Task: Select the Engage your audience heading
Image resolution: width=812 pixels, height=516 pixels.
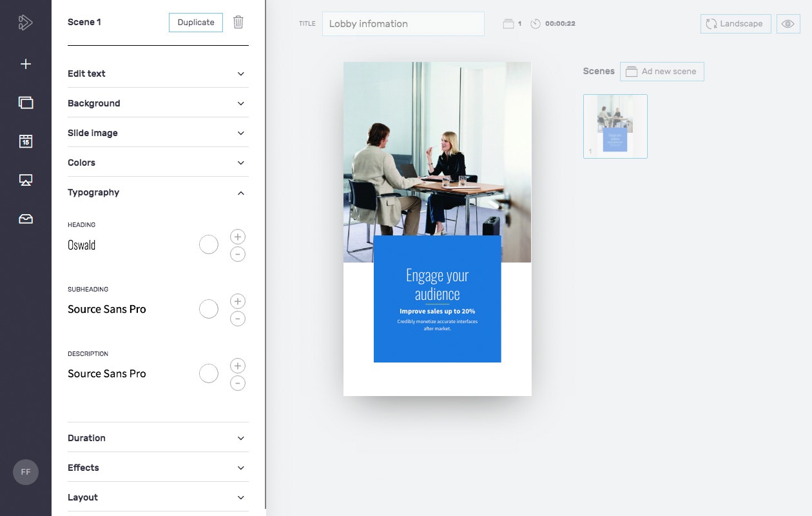Action: (438, 284)
